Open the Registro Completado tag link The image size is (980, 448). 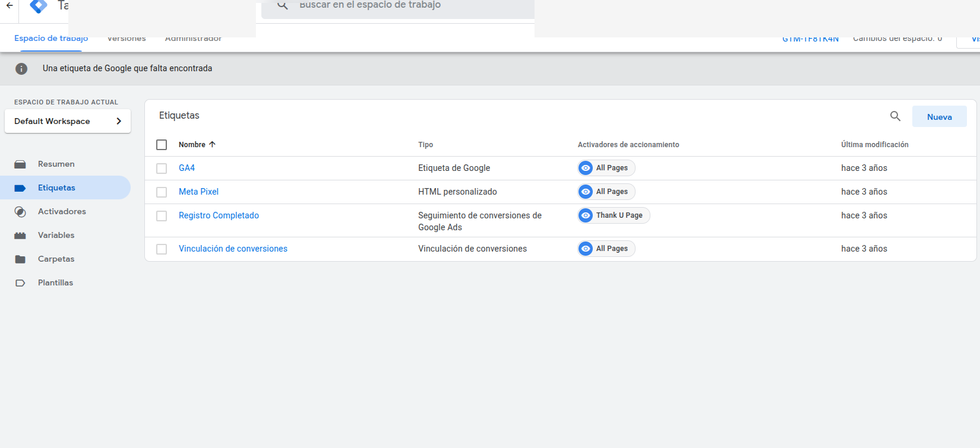[x=219, y=215]
